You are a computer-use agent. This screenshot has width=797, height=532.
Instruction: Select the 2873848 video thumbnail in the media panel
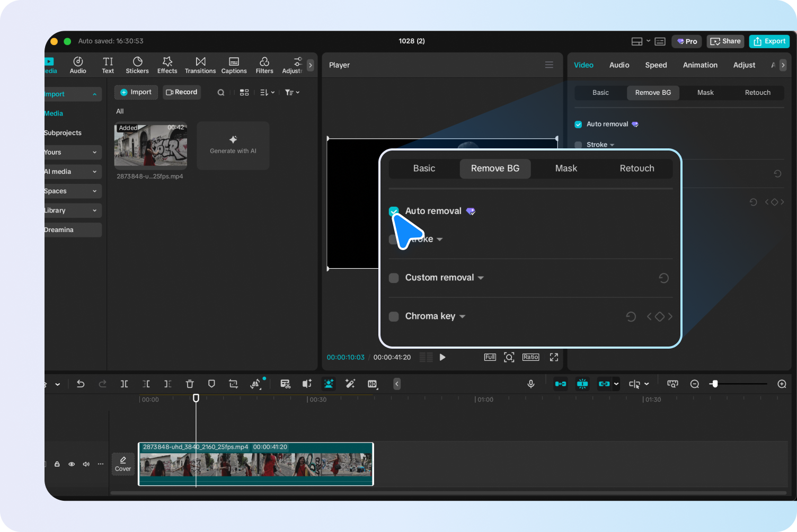(x=150, y=146)
